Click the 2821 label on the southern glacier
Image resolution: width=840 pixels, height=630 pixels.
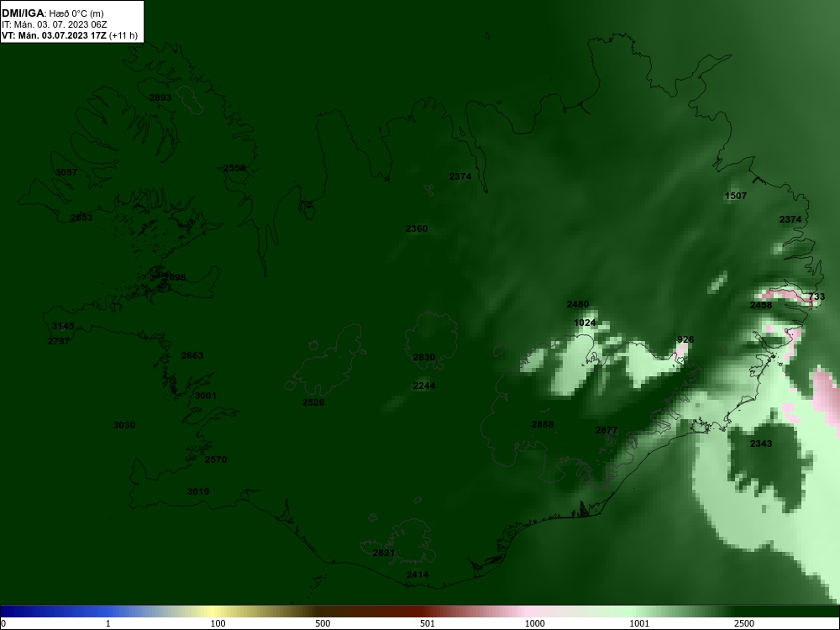384,554
